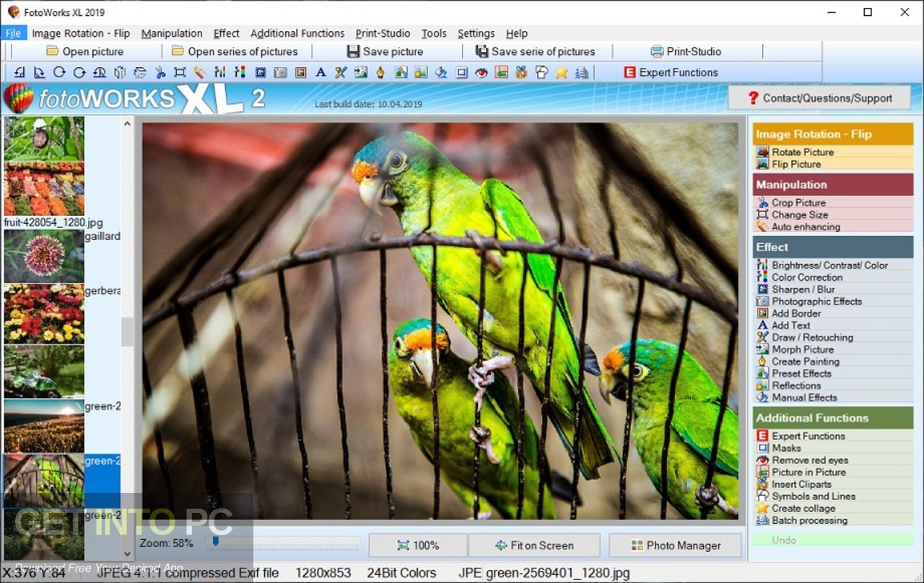The height and width of the screenshot is (583, 924).
Task: Click the Fit on Screen button
Action: [x=534, y=545]
